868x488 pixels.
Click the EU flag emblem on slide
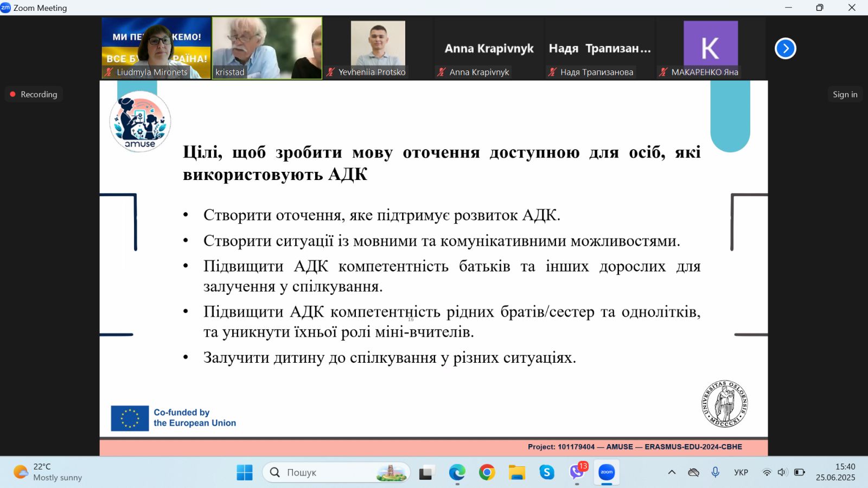(130, 418)
